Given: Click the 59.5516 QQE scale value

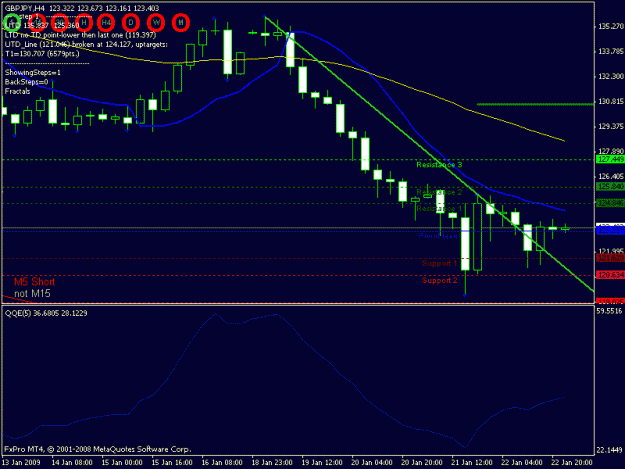Looking at the screenshot, I should (609, 311).
